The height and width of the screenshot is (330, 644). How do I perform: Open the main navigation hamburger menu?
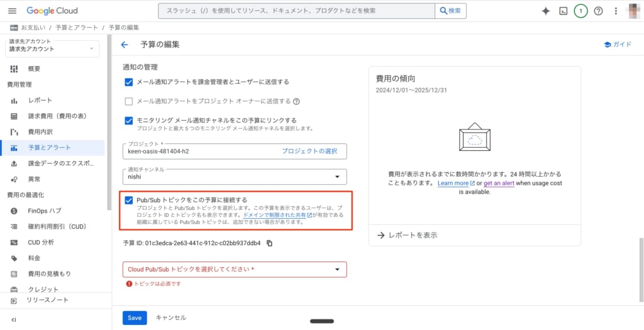(13, 11)
